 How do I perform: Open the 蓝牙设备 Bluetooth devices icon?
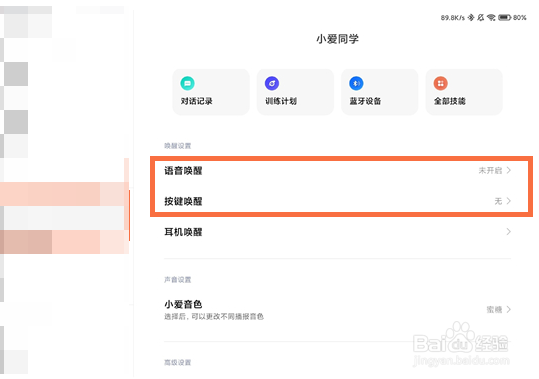pyautogui.click(x=356, y=83)
